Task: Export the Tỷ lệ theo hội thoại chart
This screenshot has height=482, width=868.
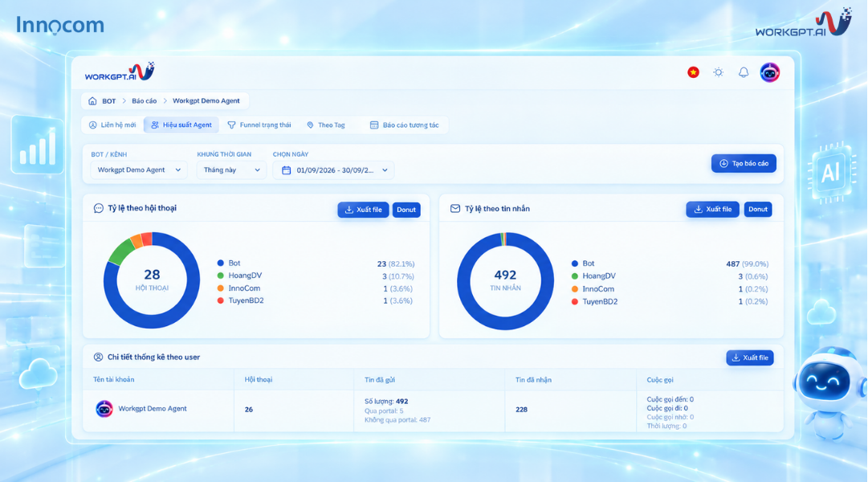Action: 363,210
